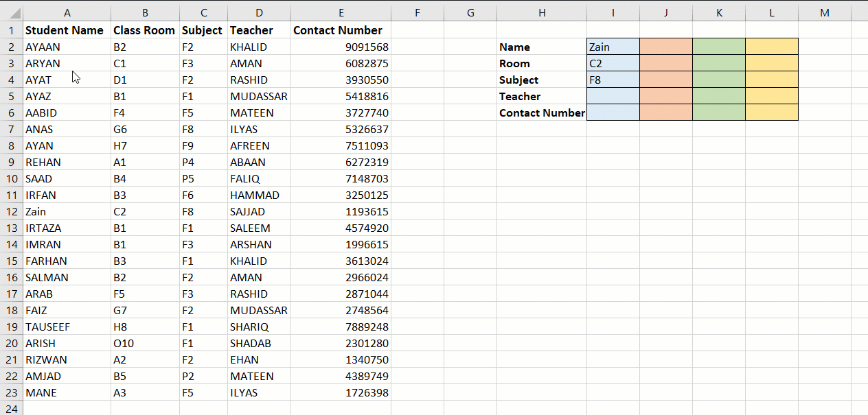This screenshot has width=868, height=415.
Task: Select the cell containing AABID
Action: pos(67,112)
